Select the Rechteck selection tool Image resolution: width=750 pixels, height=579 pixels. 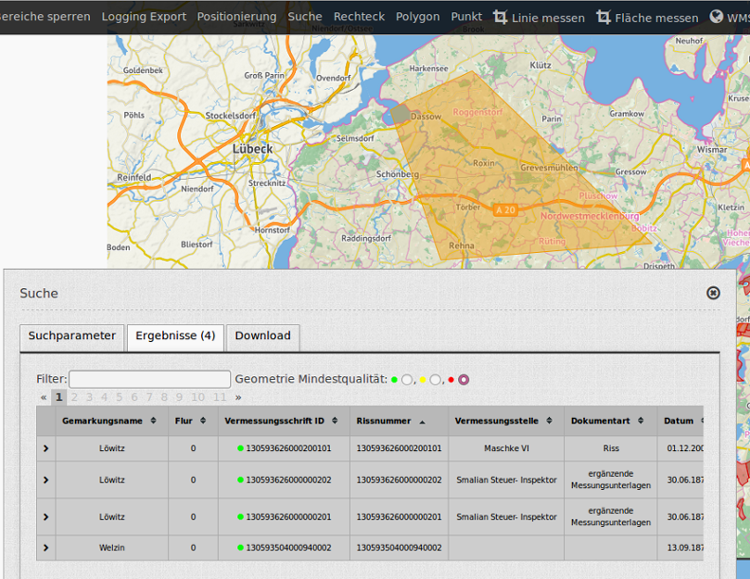pyautogui.click(x=359, y=17)
